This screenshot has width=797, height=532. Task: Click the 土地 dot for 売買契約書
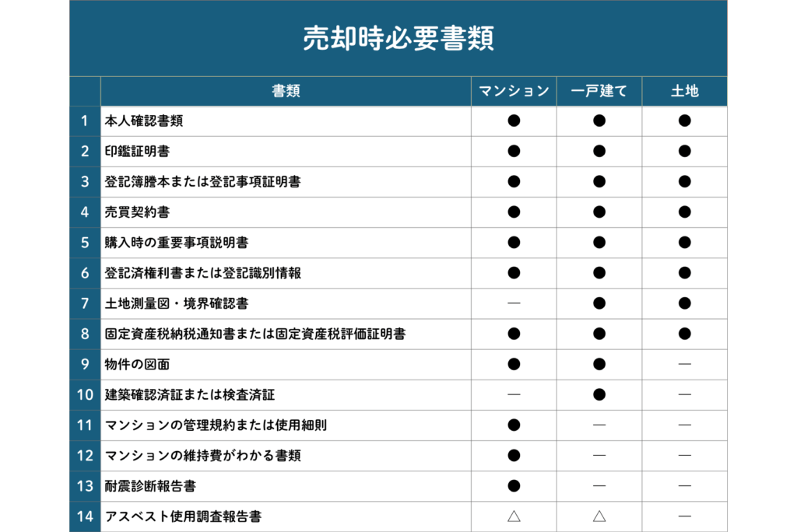point(685,212)
